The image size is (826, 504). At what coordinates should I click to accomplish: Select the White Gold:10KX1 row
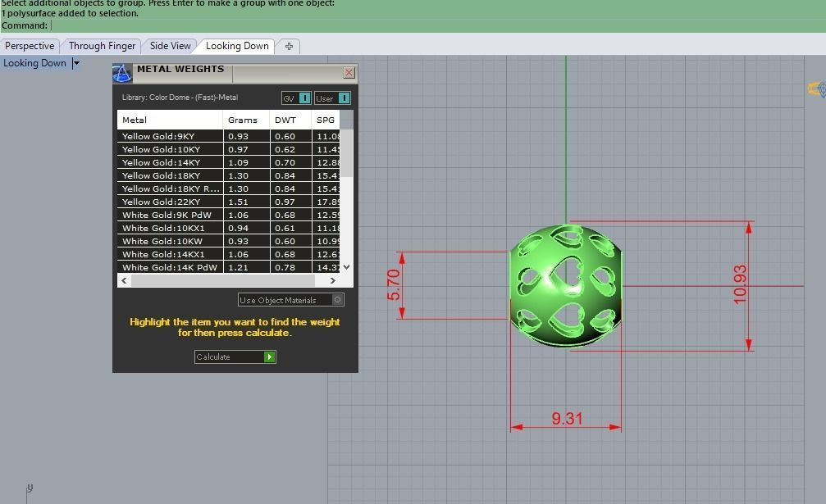coord(229,229)
